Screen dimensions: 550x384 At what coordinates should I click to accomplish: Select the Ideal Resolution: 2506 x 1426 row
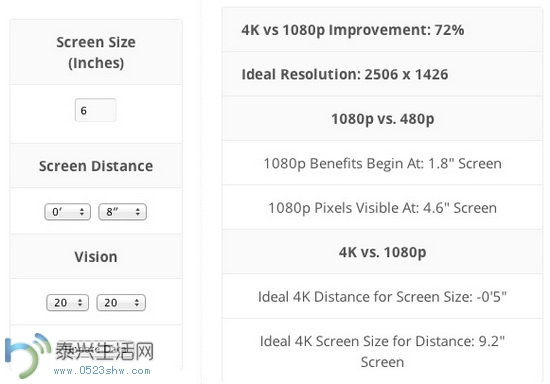coord(382,74)
